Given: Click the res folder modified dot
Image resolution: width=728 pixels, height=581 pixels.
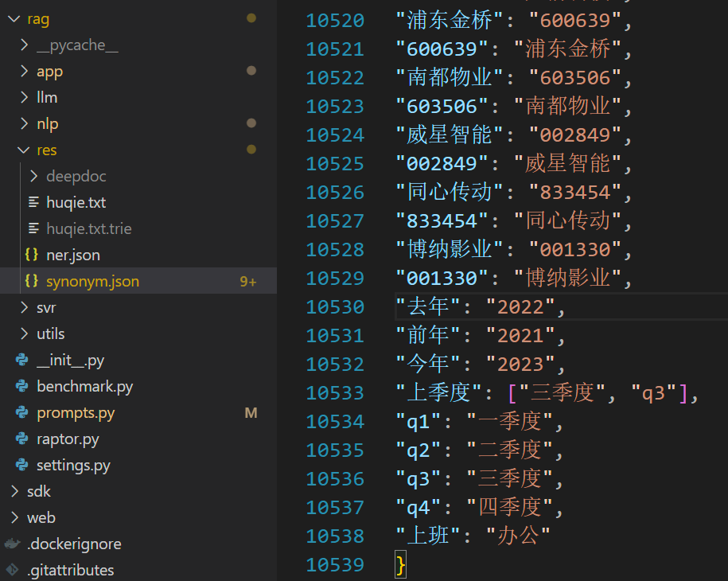Looking at the screenshot, I should tap(251, 150).
